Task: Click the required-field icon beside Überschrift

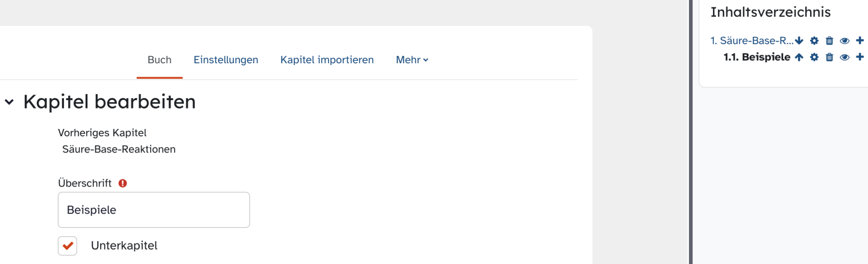Action: point(123,183)
